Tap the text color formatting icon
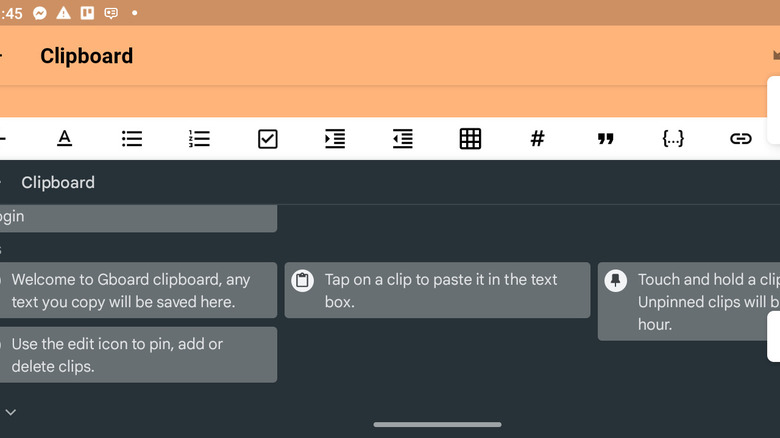Image resolution: width=780 pixels, height=438 pixels. (64, 139)
